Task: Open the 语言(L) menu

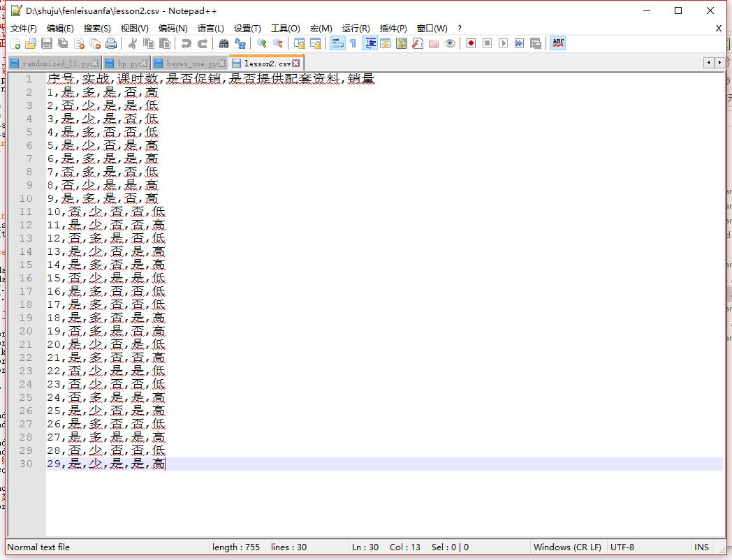Action: click(210, 29)
